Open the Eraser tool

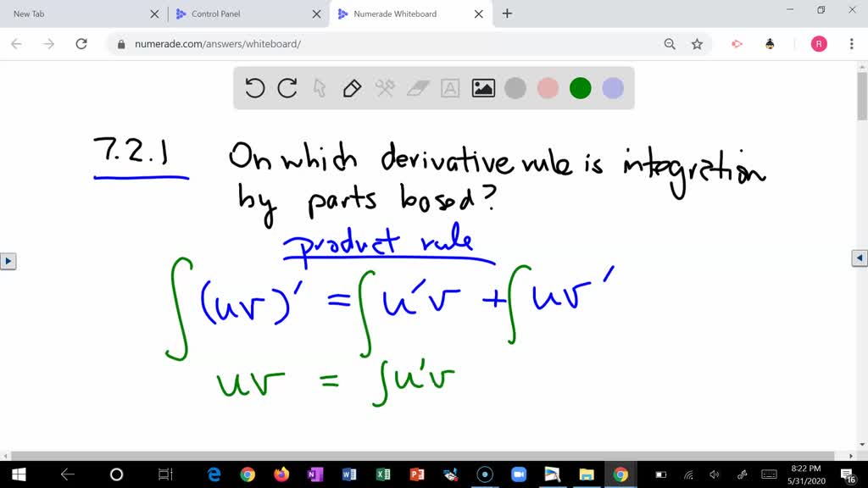(417, 87)
